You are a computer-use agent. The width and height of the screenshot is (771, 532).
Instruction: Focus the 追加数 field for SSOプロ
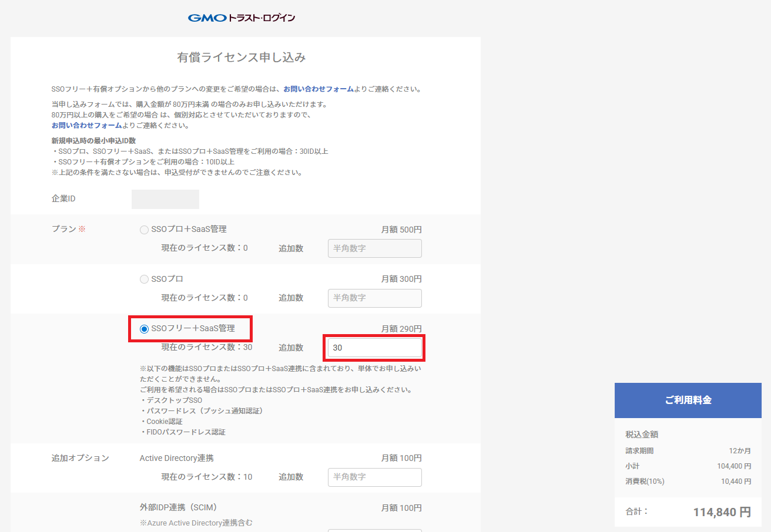375,298
